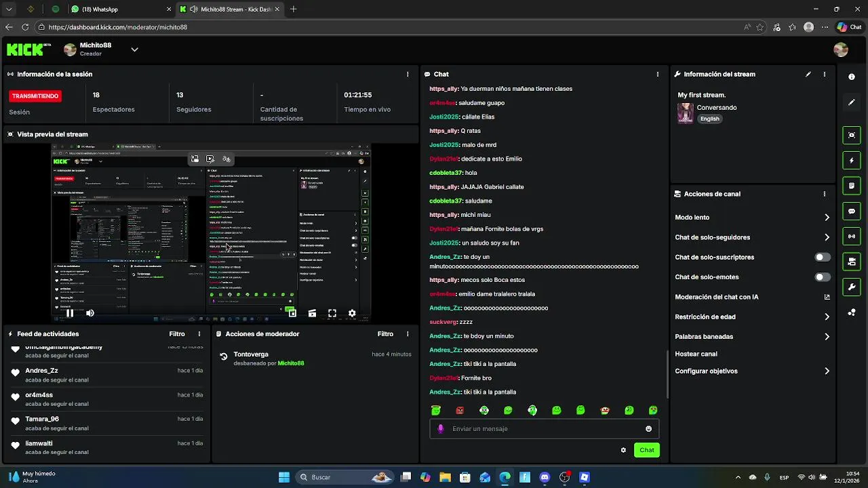Click the English language tag
The width and height of the screenshot is (868, 488).
coord(710,119)
